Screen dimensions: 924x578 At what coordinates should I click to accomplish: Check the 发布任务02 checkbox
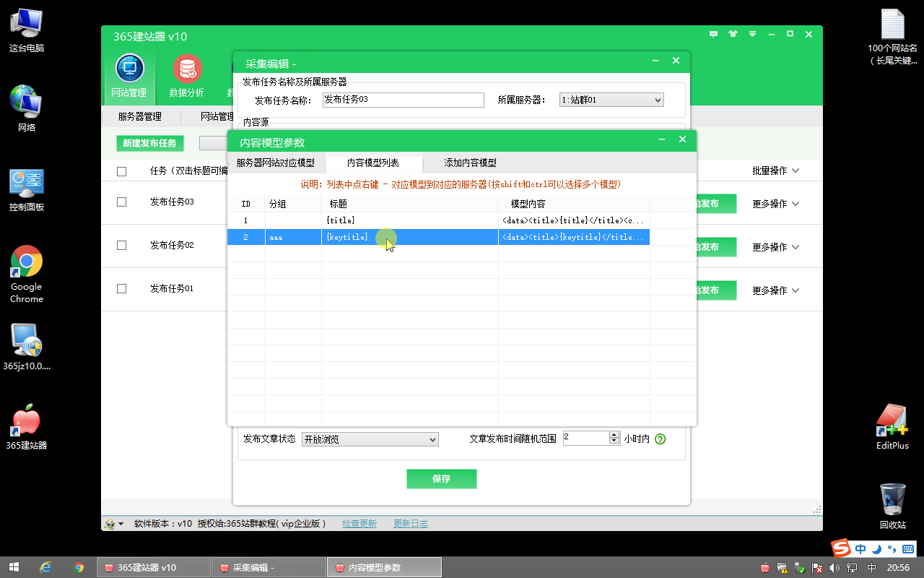pyautogui.click(x=121, y=246)
